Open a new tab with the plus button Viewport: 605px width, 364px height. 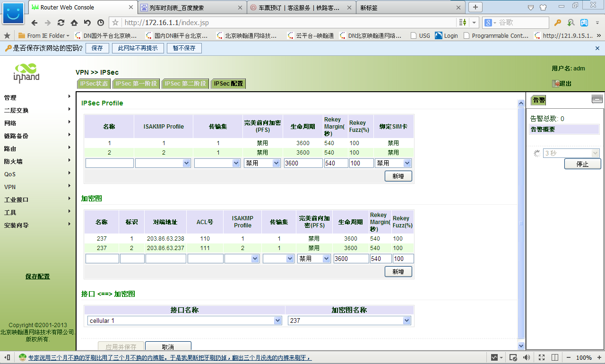[475, 7]
